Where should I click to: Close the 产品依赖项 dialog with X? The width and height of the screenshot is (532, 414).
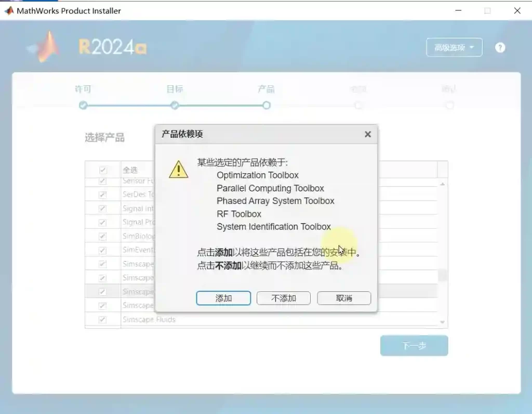tap(367, 134)
